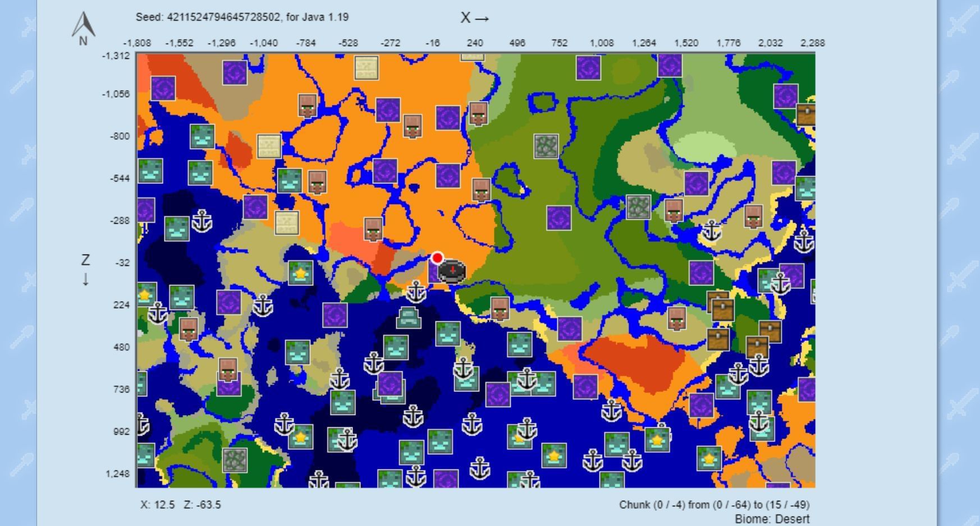Click the north compass arrow icon
Screen dimensions: 980x526
pyautogui.click(x=83, y=28)
